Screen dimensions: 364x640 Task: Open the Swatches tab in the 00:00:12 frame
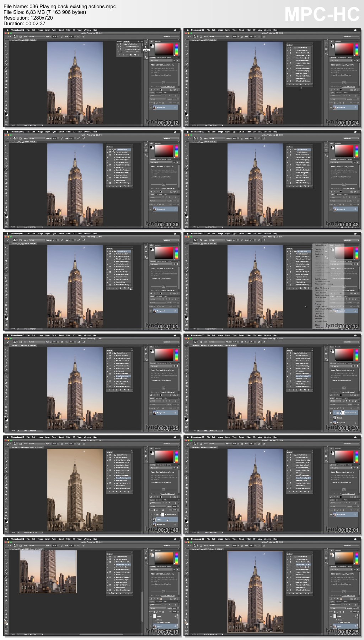click(x=158, y=42)
